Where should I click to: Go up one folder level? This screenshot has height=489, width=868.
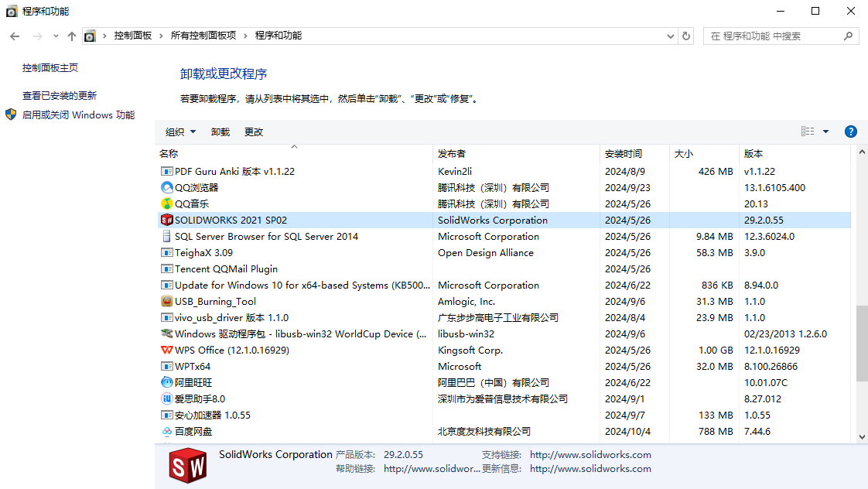click(x=72, y=36)
